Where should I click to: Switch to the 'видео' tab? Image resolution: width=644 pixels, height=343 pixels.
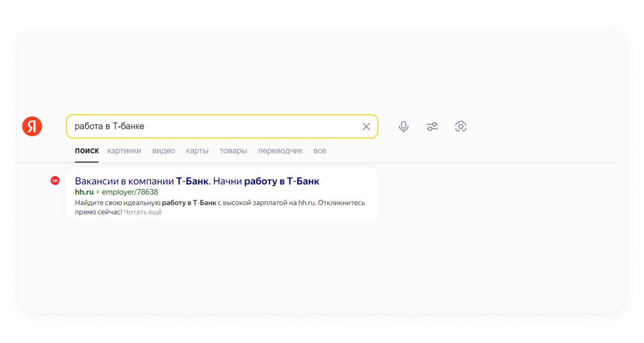(x=164, y=151)
